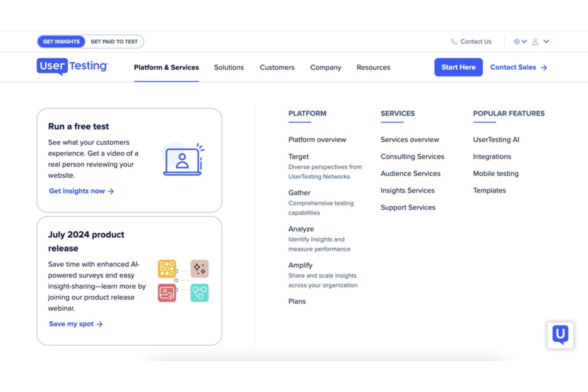Open Platform overview link
This screenshot has height=392, width=588.
(317, 139)
